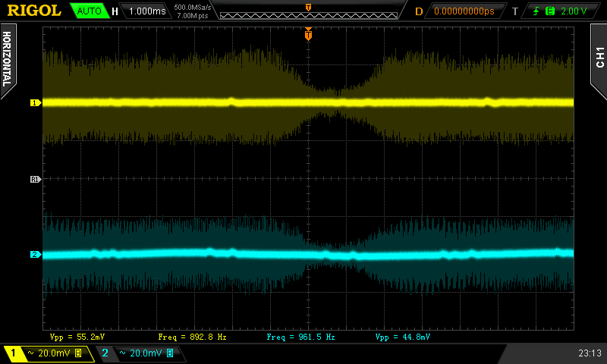The width and height of the screenshot is (607, 364).
Task: Click the orange trigger marker in overview bar
Action: [309, 8]
